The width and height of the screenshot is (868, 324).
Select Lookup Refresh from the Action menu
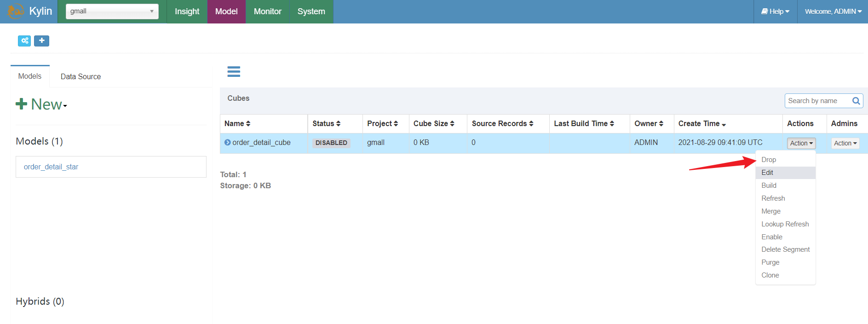pos(785,224)
